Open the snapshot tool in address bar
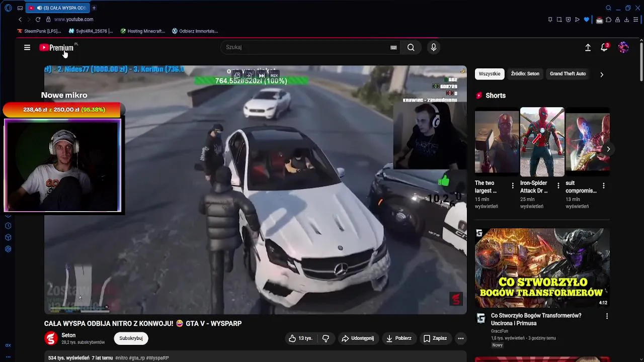Viewport: 644px width, 362px height. pos(559,20)
